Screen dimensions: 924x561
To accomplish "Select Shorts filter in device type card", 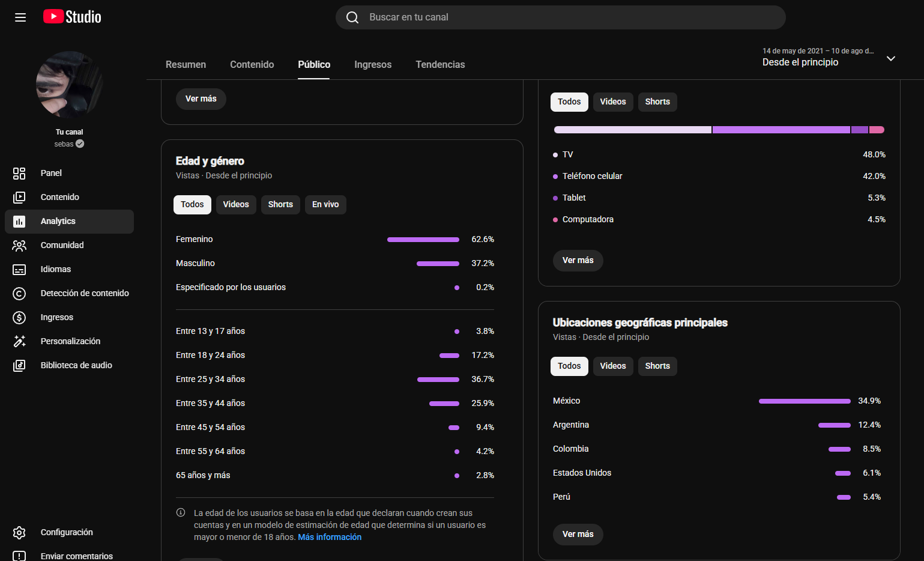I will [x=657, y=102].
